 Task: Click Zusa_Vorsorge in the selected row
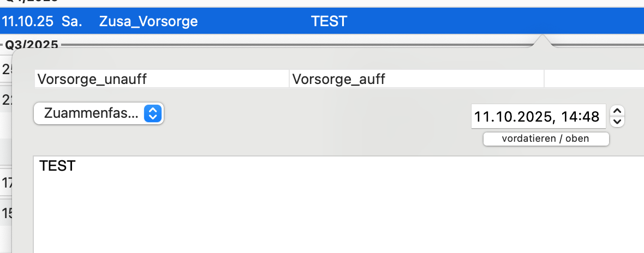[x=148, y=21]
